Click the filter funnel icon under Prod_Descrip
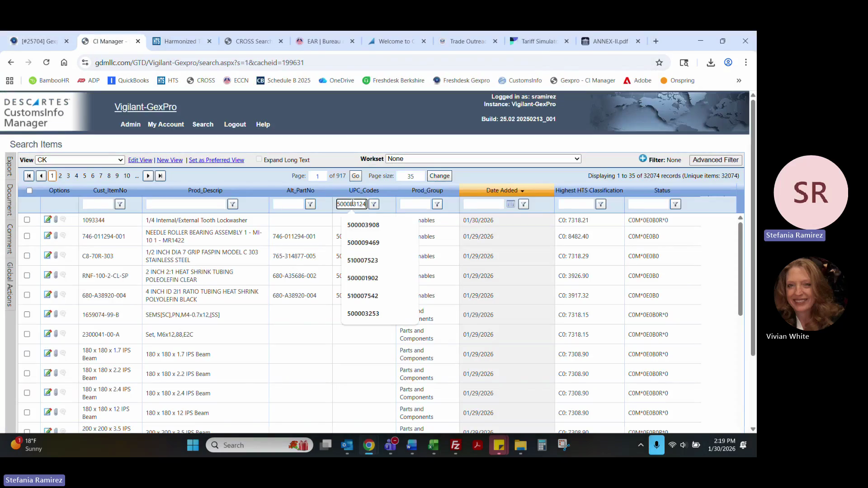The height and width of the screenshot is (488, 868). click(232, 204)
